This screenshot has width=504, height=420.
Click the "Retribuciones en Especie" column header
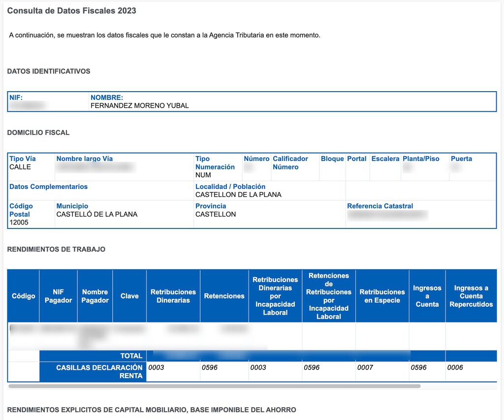382,296
